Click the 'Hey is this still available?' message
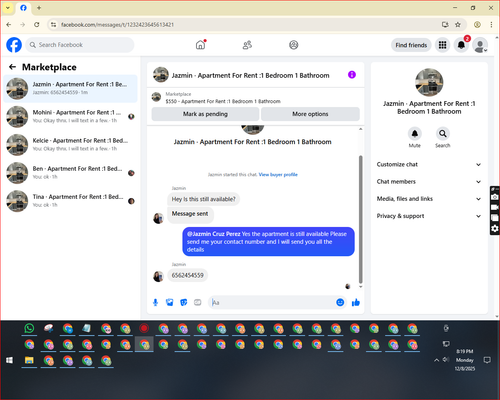 tap(203, 199)
